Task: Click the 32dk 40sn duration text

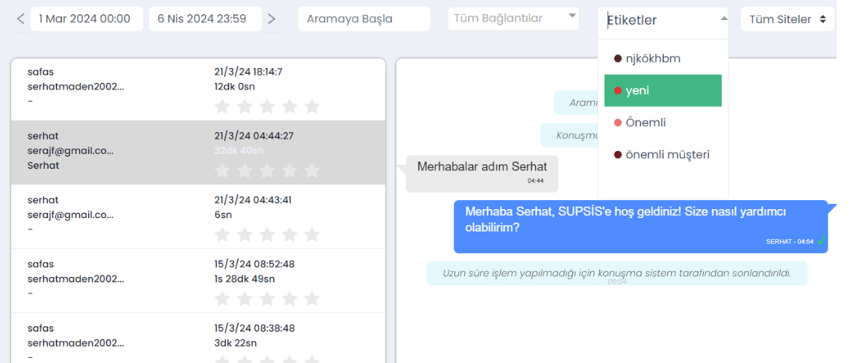Action: click(239, 150)
